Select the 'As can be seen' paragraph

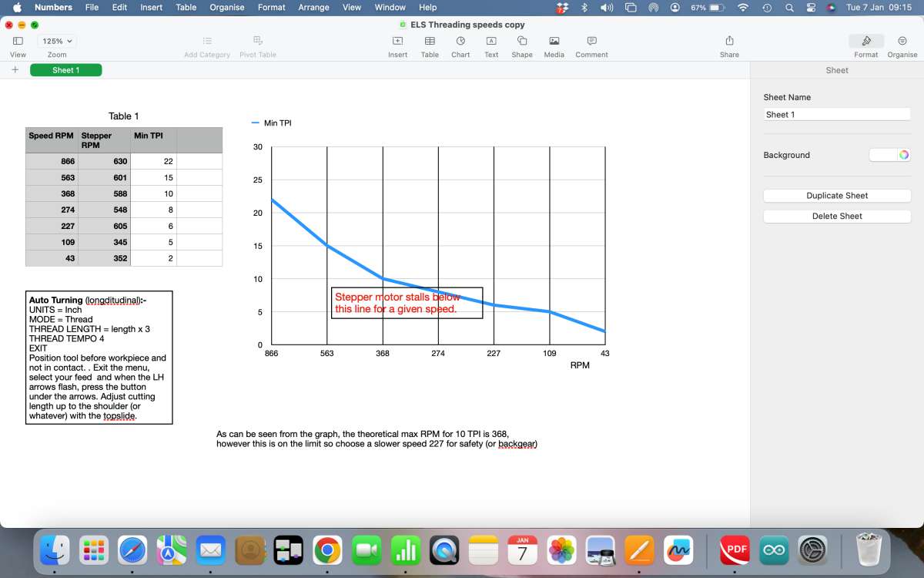[x=377, y=439]
